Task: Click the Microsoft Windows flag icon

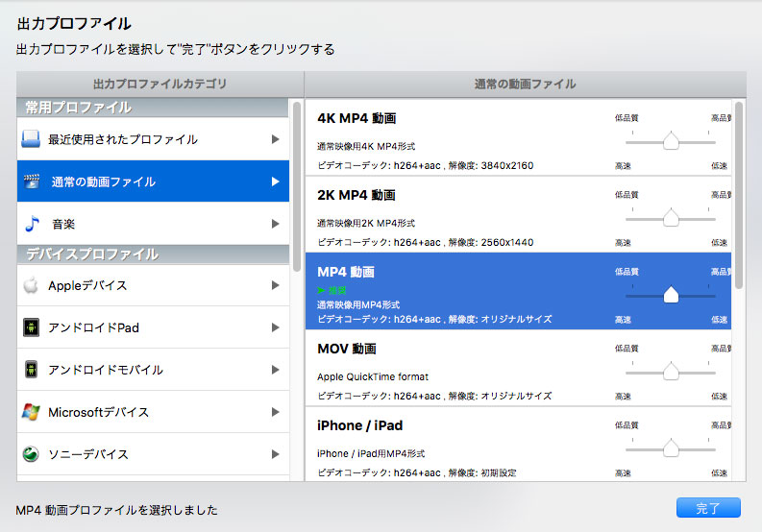Action: (x=31, y=412)
